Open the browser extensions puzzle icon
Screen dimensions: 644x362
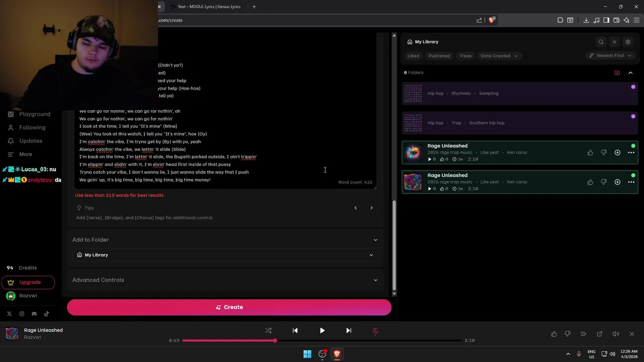click(560, 20)
